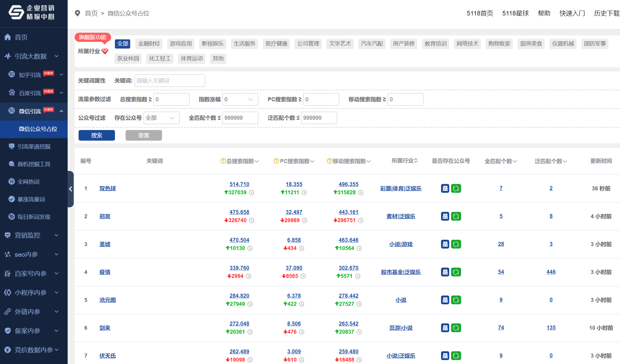Open the keyword link 双色球
Image resolution: width=620 pixels, height=364 pixels.
click(x=107, y=188)
